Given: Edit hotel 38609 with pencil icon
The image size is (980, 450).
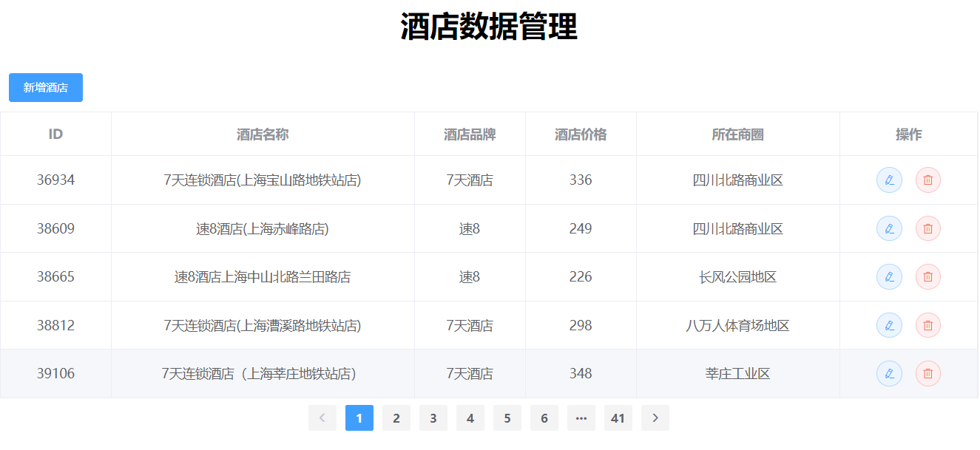Looking at the screenshot, I should tap(889, 228).
